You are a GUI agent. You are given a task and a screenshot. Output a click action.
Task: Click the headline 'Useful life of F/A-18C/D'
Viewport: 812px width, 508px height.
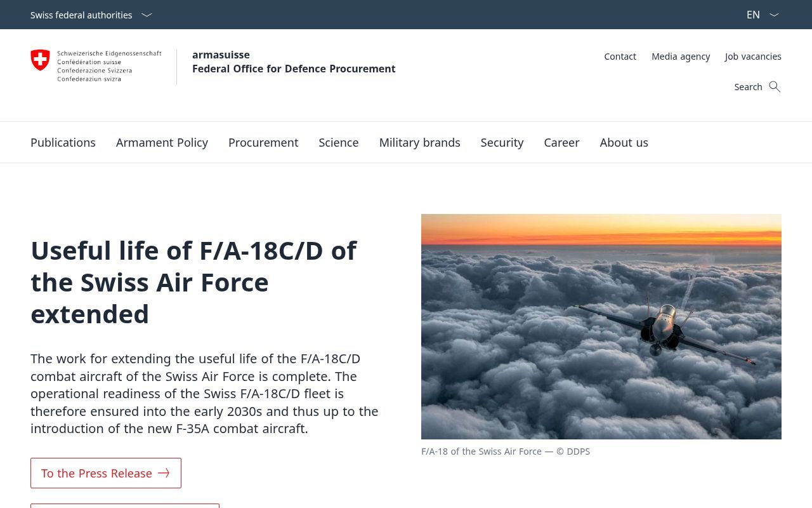click(x=193, y=282)
